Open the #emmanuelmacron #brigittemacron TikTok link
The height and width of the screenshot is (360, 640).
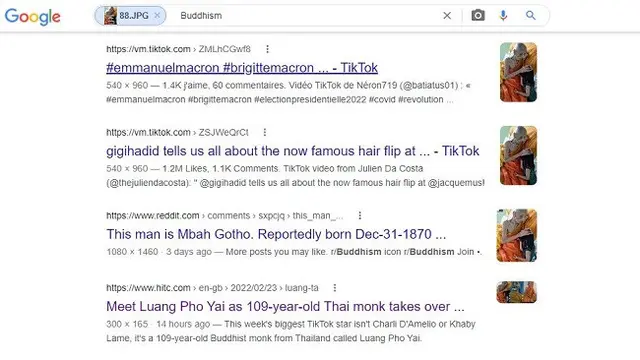pyautogui.click(x=242, y=68)
